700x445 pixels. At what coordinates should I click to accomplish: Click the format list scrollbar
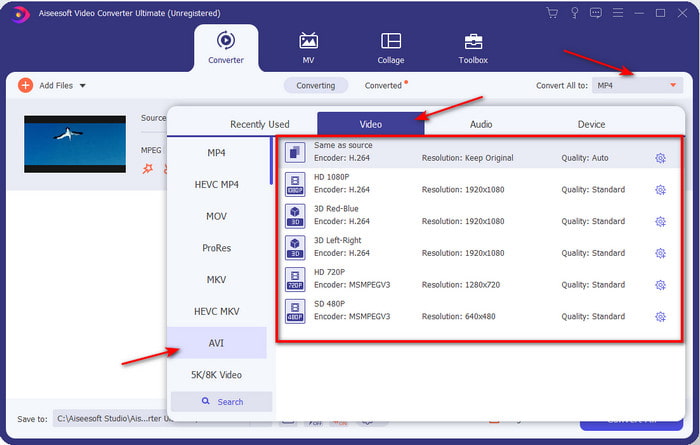click(x=271, y=161)
